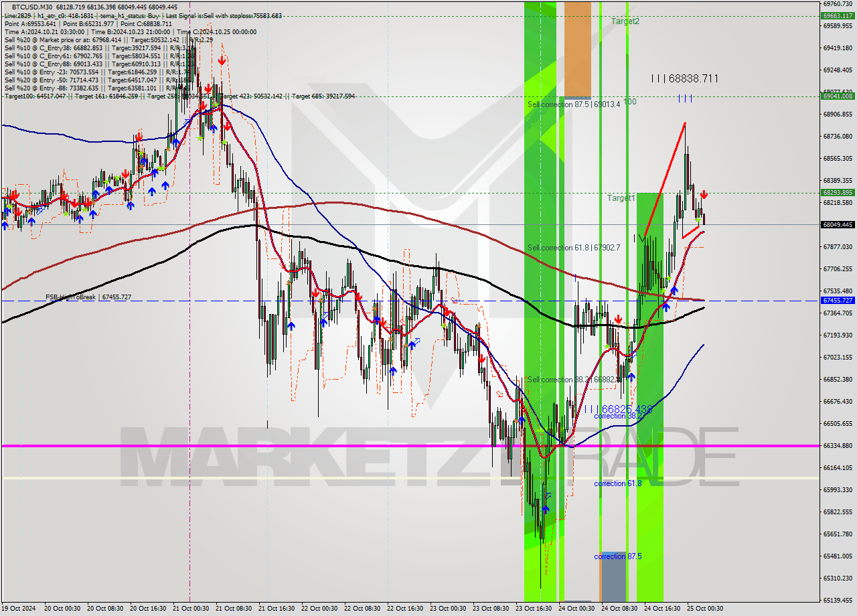Click the blue buy arrow at the 23 Oct low
This screenshot has width=857, height=616.
point(546,510)
